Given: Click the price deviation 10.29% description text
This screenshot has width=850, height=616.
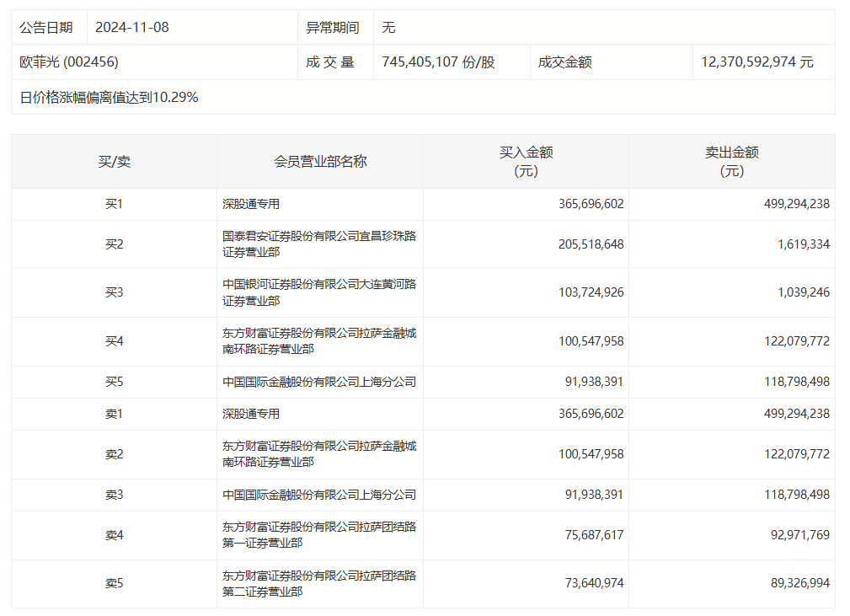Looking at the screenshot, I should (110, 98).
